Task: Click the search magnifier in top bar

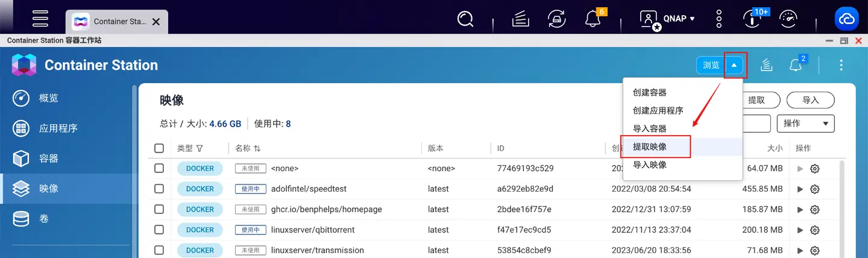Action: [x=465, y=19]
